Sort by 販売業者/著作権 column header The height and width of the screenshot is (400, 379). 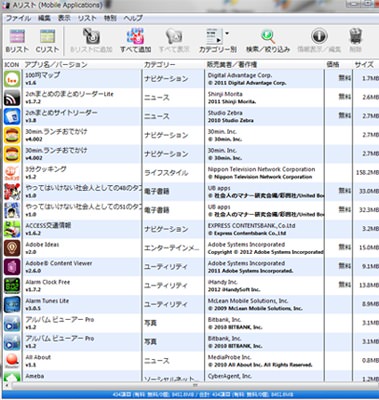pos(232,65)
